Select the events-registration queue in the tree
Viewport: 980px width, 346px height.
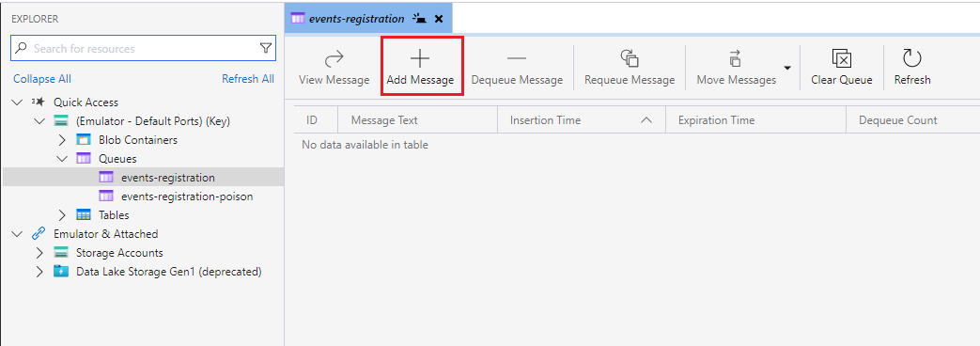point(143,177)
